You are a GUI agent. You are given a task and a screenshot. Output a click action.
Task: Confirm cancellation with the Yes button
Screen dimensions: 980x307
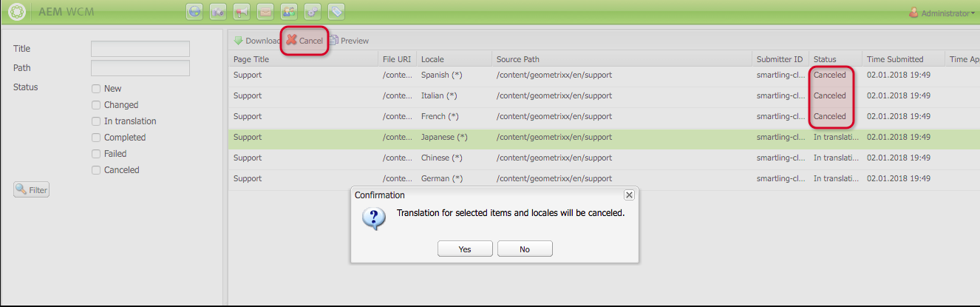point(465,249)
